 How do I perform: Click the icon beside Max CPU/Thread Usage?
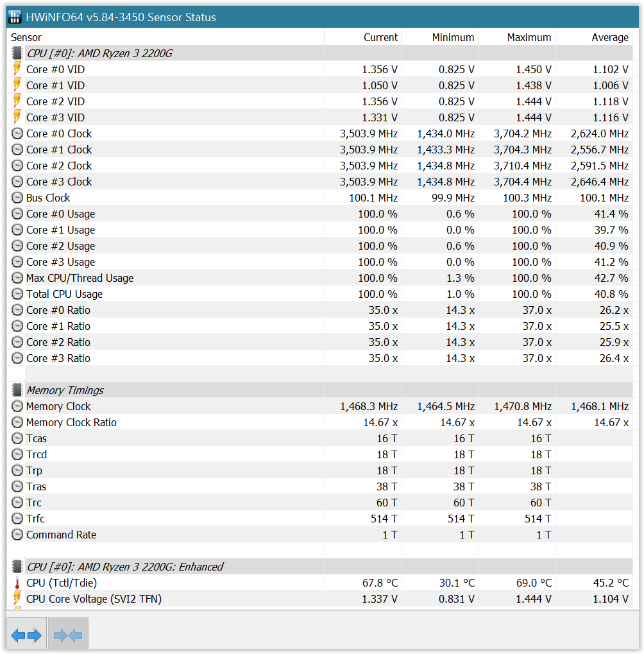tap(17, 278)
